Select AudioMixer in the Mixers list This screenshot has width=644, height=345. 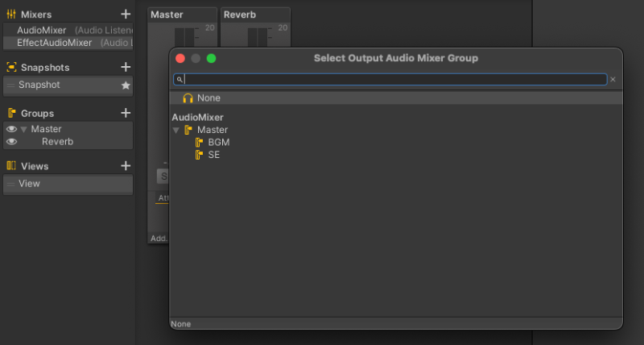pos(41,30)
